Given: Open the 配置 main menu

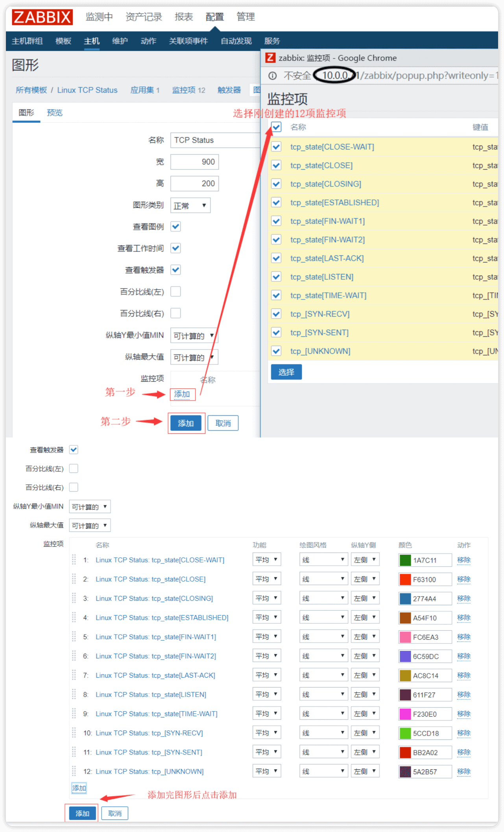Looking at the screenshot, I should point(214,17).
